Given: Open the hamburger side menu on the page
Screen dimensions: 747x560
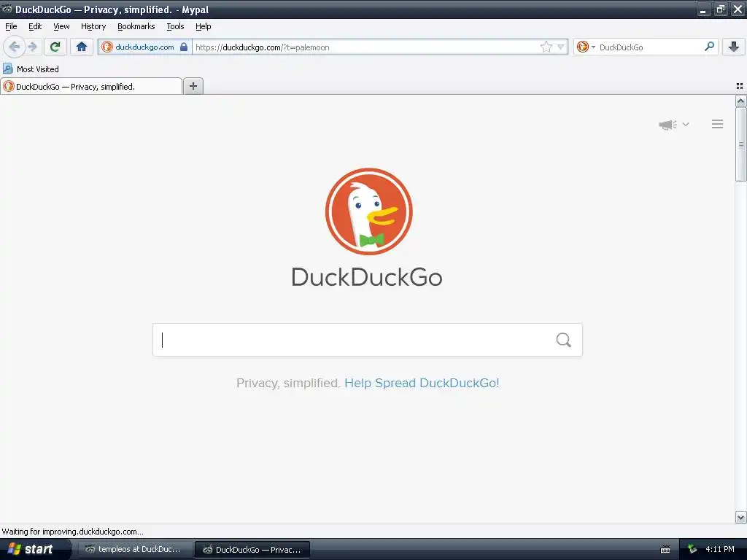Looking at the screenshot, I should [x=718, y=124].
